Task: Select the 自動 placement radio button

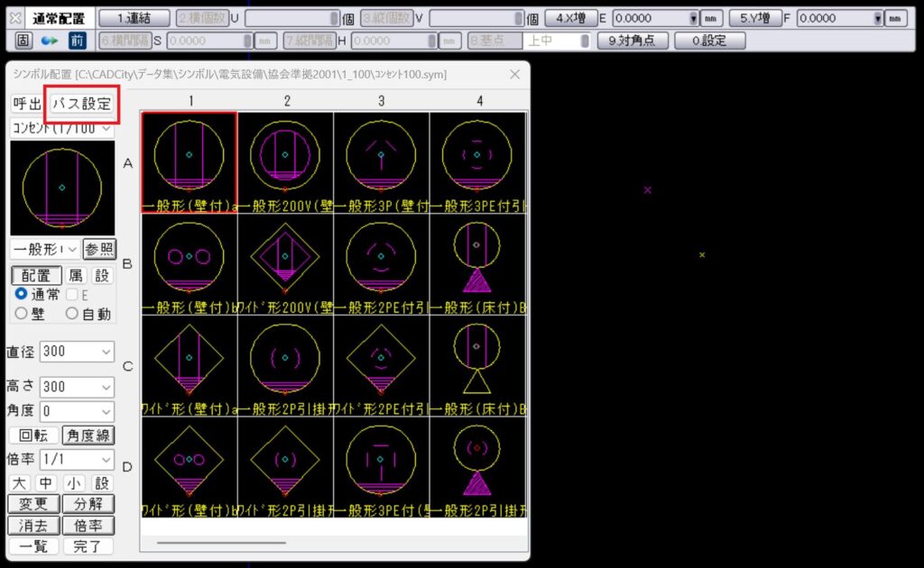Action: tap(72, 314)
